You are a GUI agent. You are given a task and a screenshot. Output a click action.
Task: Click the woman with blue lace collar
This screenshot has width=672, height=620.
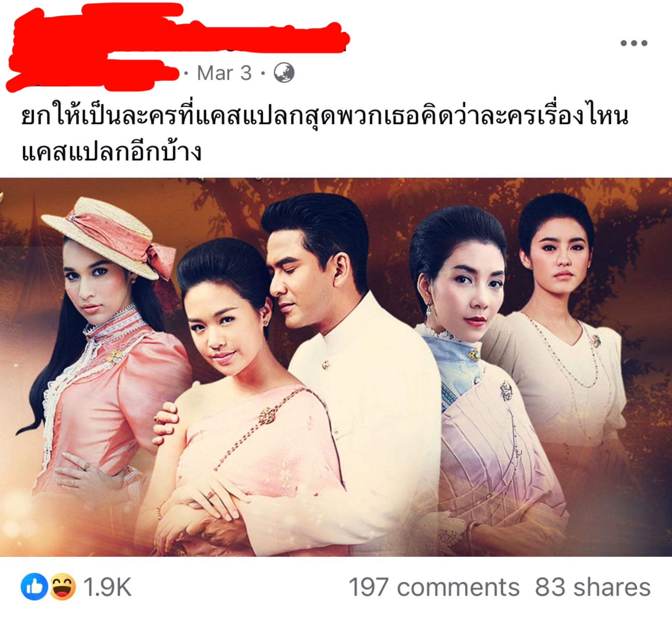click(476, 369)
